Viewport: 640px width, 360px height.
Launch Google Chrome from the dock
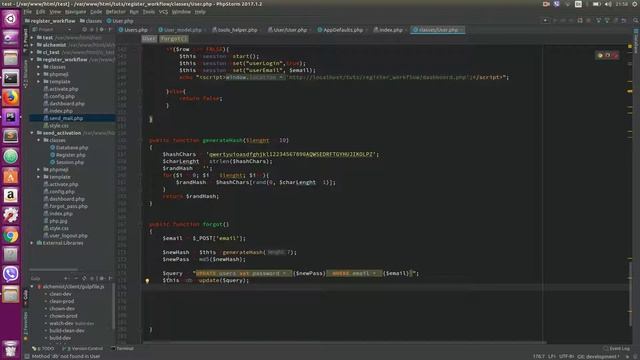pyautogui.click(x=11, y=236)
